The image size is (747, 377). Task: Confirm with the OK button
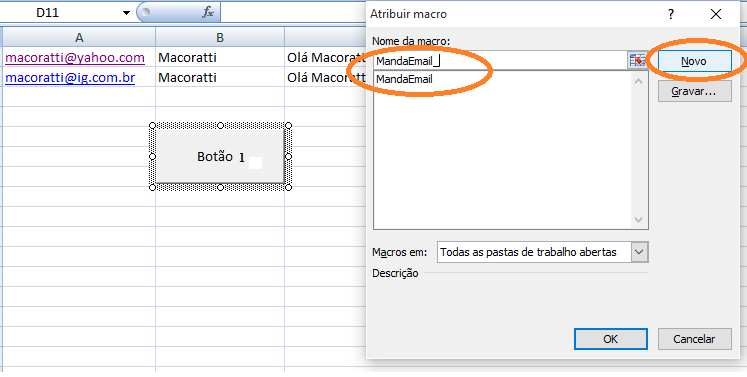(610, 339)
